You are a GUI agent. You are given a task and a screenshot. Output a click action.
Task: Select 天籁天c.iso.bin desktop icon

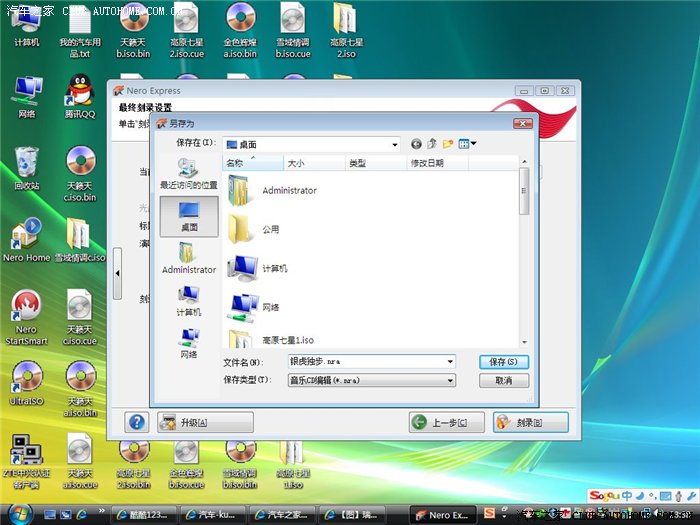click(80, 174)
